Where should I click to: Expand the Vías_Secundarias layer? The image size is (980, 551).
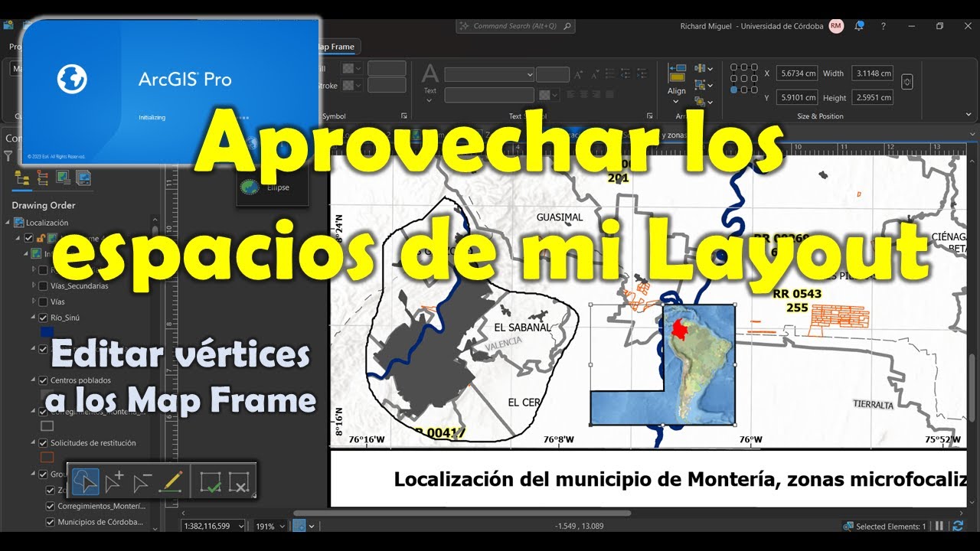pyautogui.click(x=33, y=286)
